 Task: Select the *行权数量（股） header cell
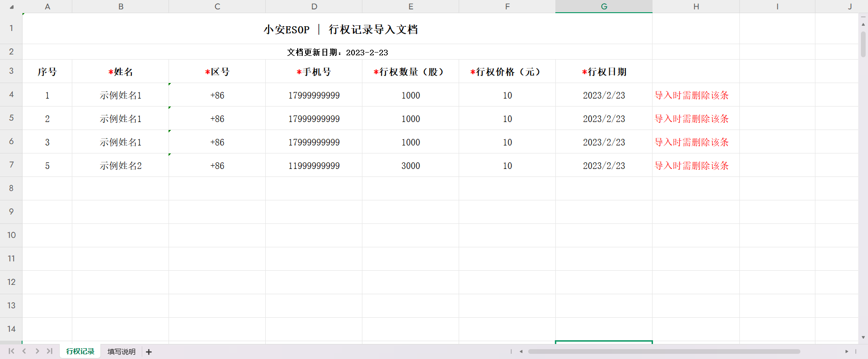[411, 71]
